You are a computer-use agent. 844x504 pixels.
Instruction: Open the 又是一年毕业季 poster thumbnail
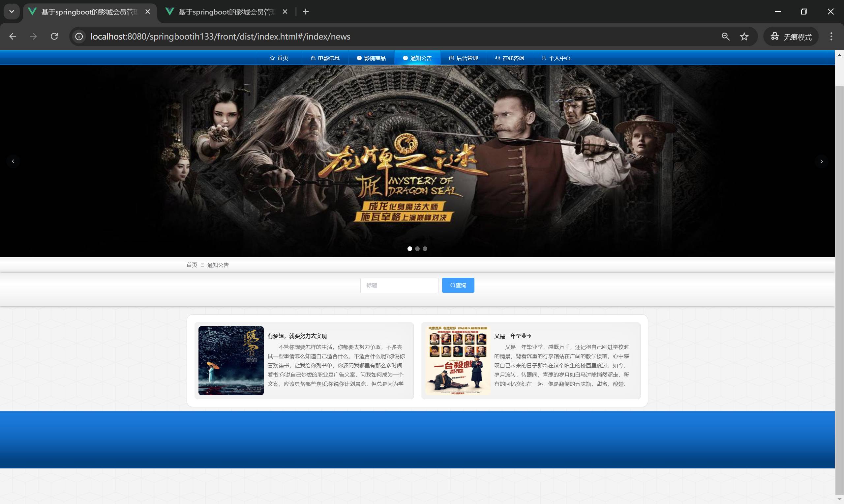point(458,360)
